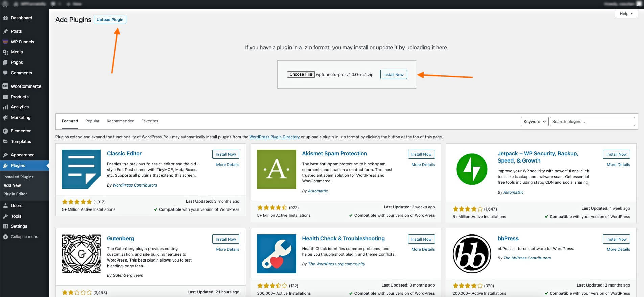This screenshot has height=297, width=644.
Task: Click the WordPress logo in admin bar
Action: [x=5, y=4]
